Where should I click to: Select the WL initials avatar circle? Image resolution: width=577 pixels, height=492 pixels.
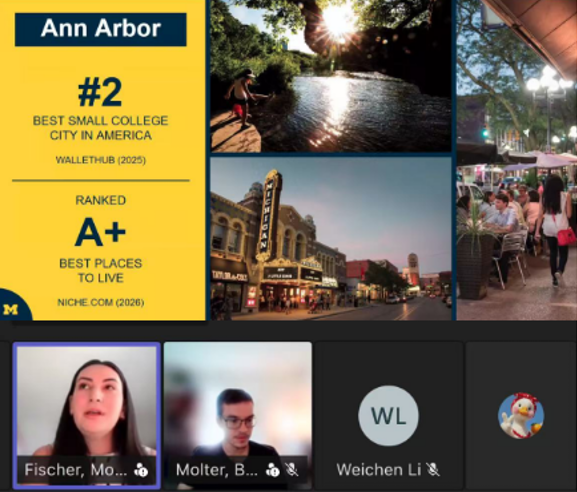(x=388, y=415)
